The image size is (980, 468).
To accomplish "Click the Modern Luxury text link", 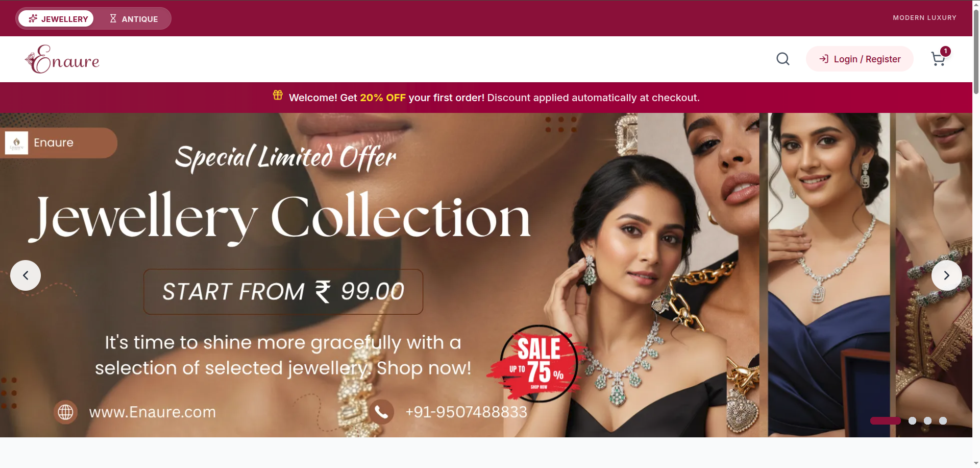I will 924,18.
